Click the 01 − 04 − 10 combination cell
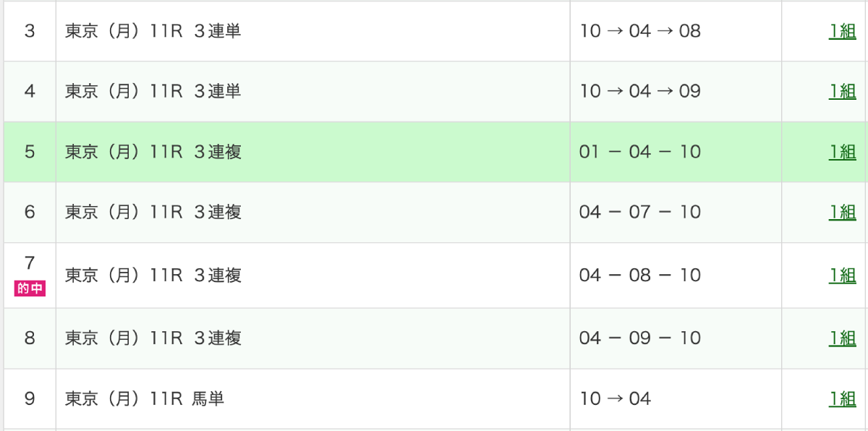 pyautogui.click(x=640, y=152)
